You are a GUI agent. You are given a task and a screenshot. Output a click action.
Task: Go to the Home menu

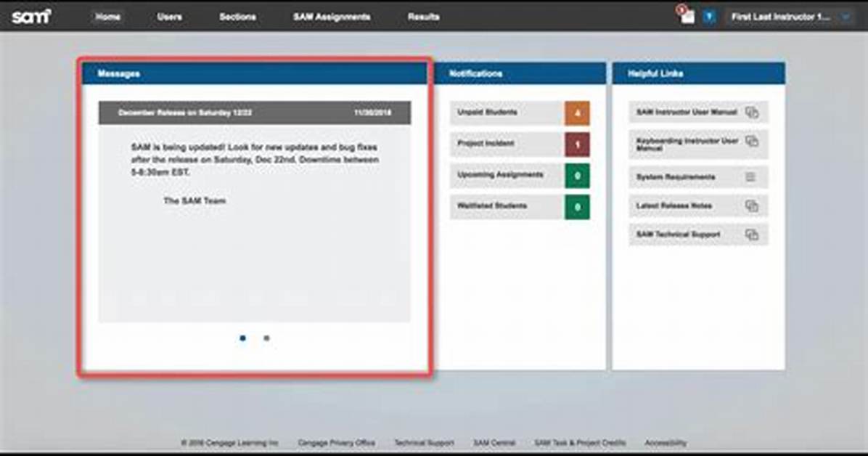(107, 17)
